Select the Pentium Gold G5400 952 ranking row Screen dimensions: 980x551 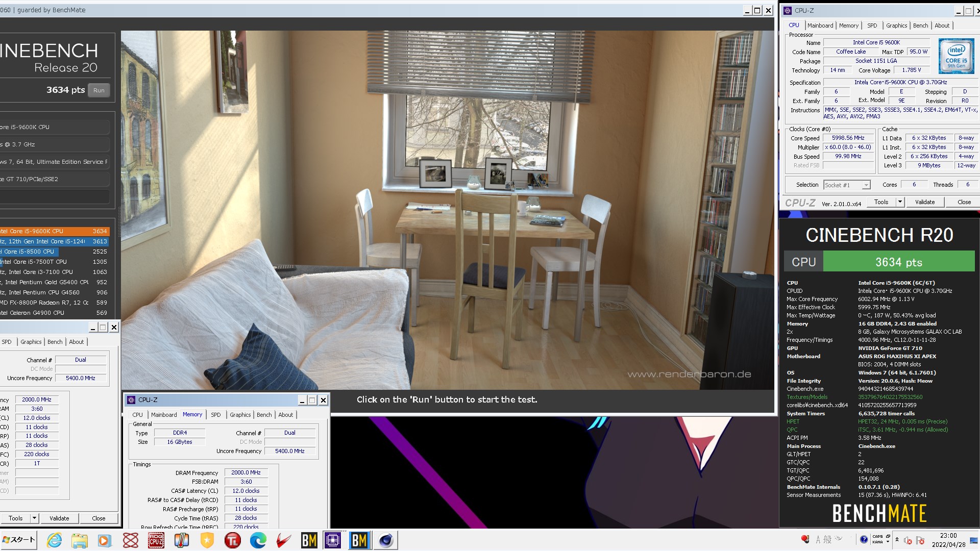tap(54, 282)
